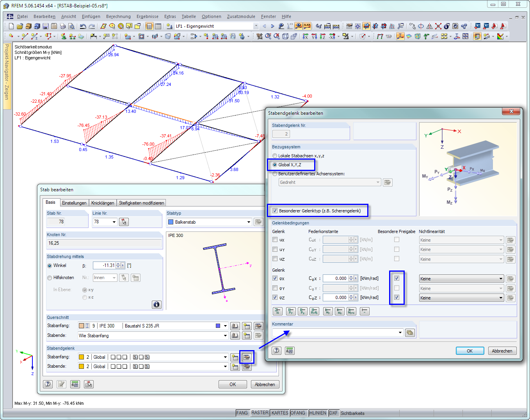530x420 pixels.
Task: Click the pick-object icon next to Linie Nr.
Action: [123, 222]
